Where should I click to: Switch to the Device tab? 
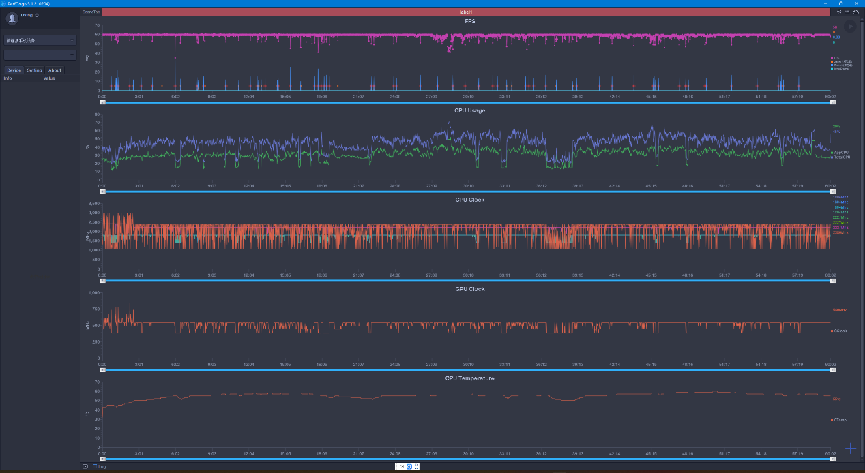[x=14, y=71]
